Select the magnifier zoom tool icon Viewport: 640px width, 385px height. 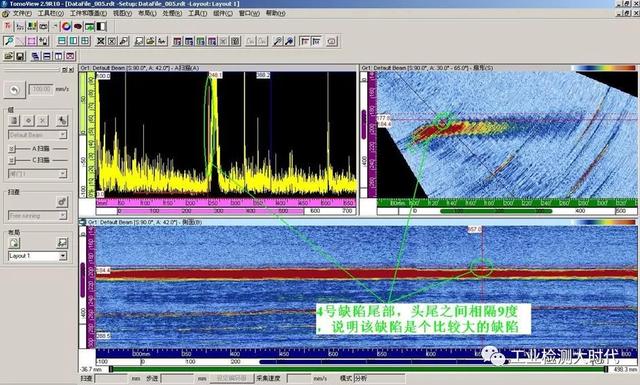click(x=8, y=41)
